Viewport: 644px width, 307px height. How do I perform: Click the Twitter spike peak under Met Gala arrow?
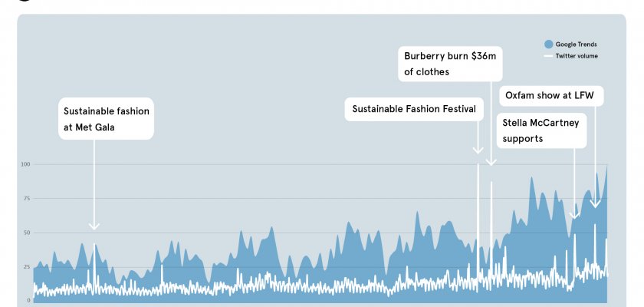coord(94,246)
